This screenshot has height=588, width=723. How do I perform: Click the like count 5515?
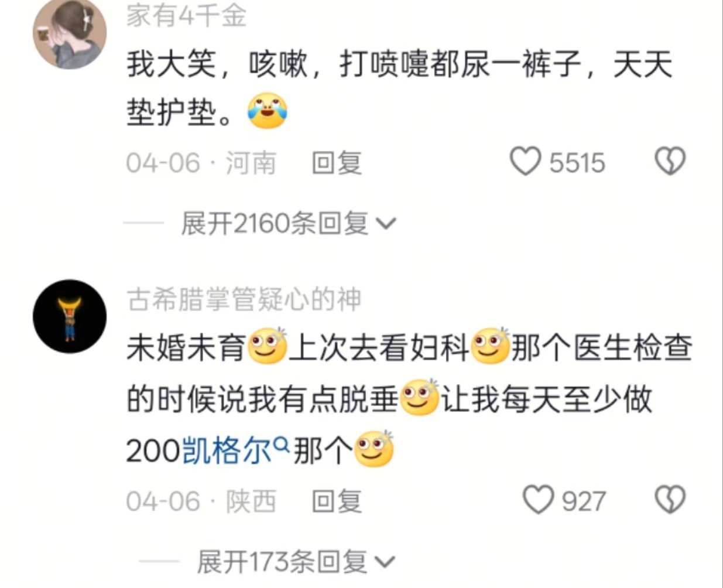(577, 162)
